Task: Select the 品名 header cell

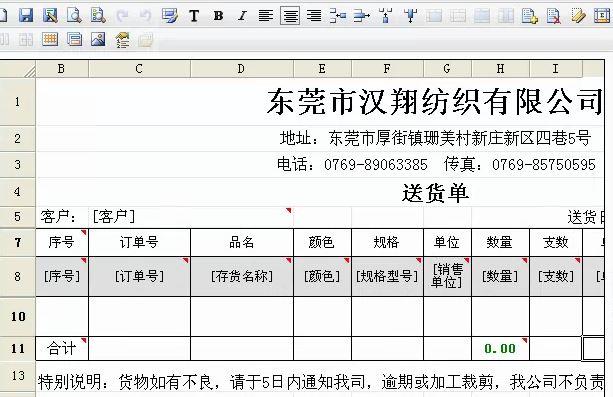Action: [242, 243]
